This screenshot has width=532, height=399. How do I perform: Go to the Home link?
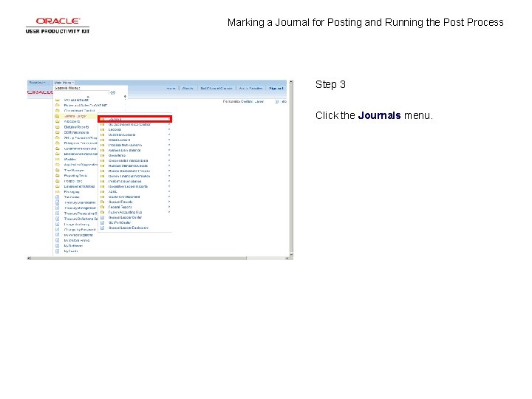coord(171,88)
